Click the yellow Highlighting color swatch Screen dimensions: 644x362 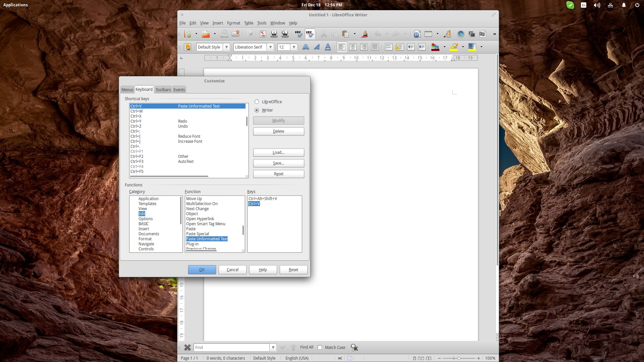454,47
